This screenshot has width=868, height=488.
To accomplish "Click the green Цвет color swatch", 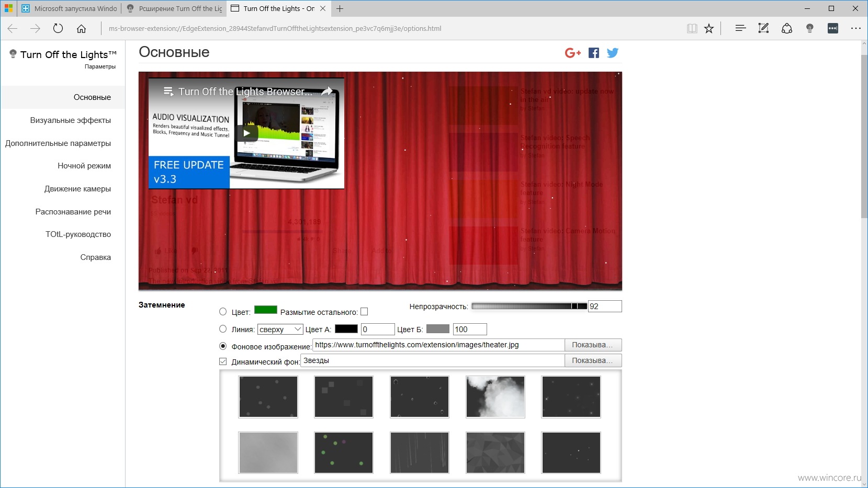I will tap(265, 310).
